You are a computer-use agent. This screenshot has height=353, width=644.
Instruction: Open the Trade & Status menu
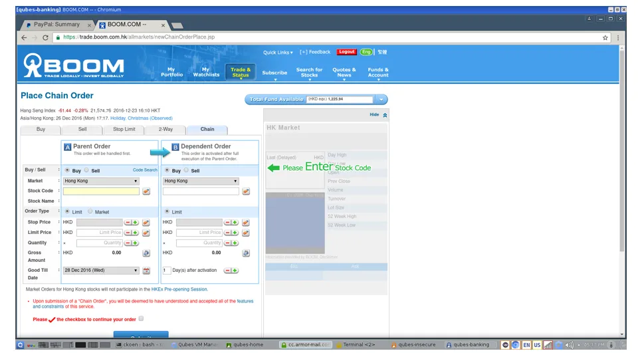241,72
